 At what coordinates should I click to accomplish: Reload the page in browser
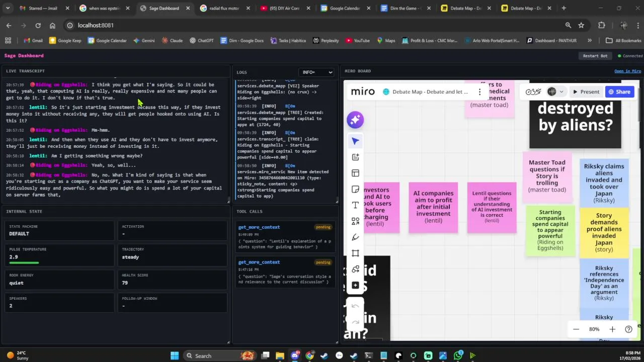click(x=38, y=25)
